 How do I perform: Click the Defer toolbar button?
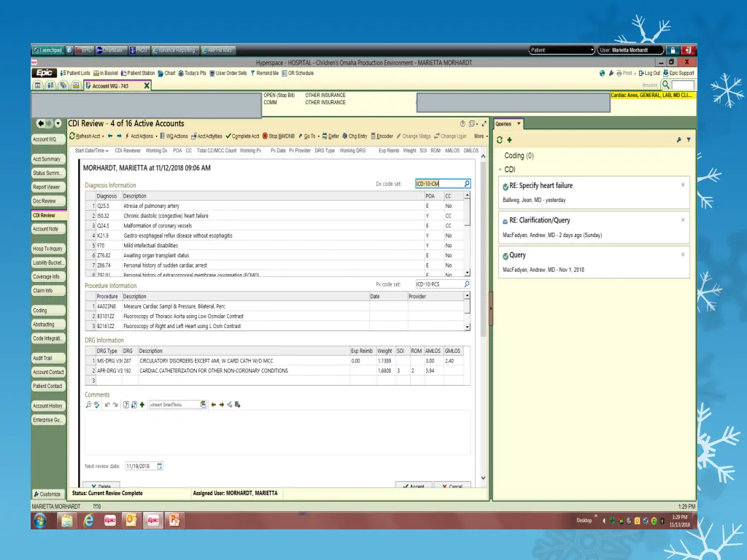click(x=330, y=136)
